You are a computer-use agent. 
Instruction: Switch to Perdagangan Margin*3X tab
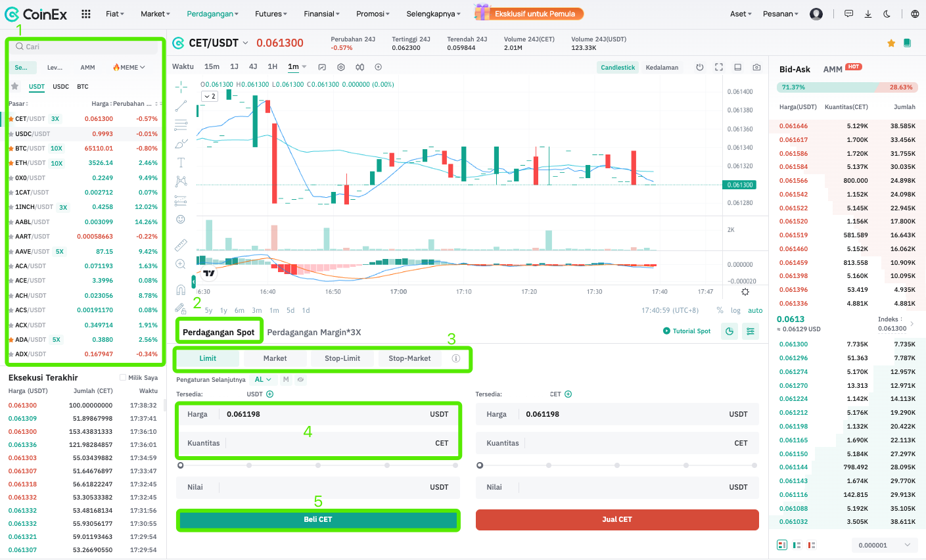[314, 332]
